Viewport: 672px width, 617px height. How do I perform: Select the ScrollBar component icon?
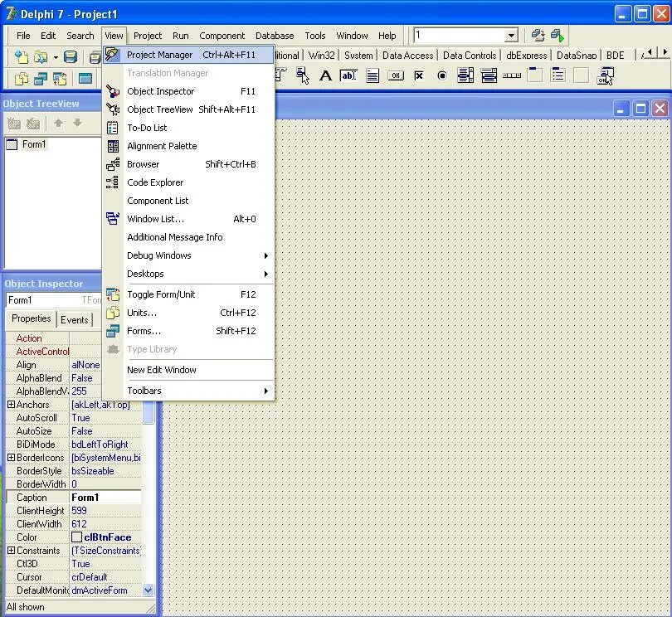512,75
